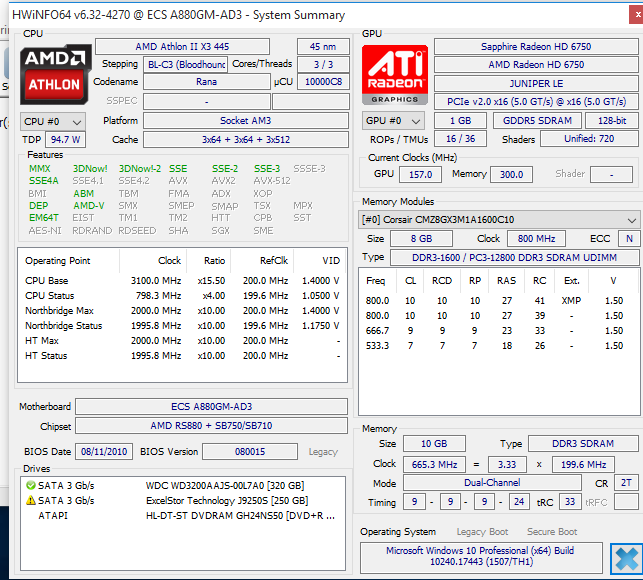Click the Freq column header in memory table
Image resolution: width=643 pixels, height=580 pixels.
377,281
